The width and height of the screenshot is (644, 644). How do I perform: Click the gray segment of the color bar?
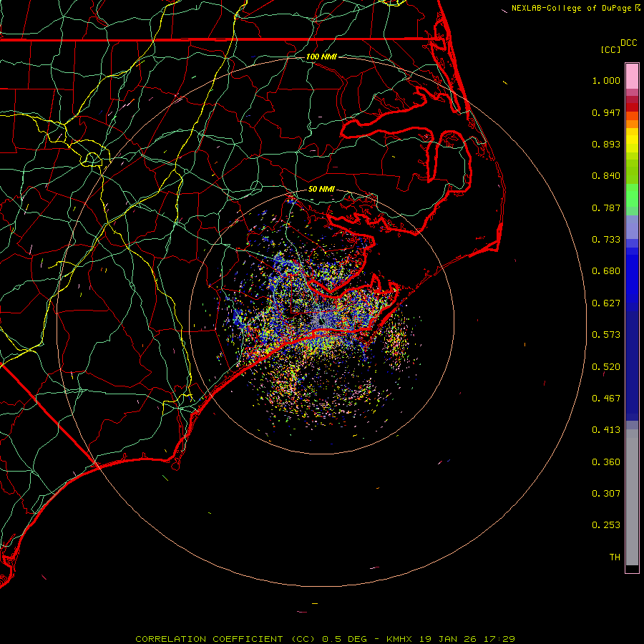click(632, 497)
